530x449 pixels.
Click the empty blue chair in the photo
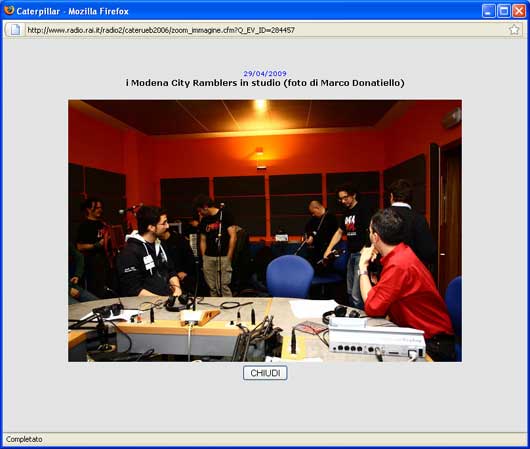point(290,277)
